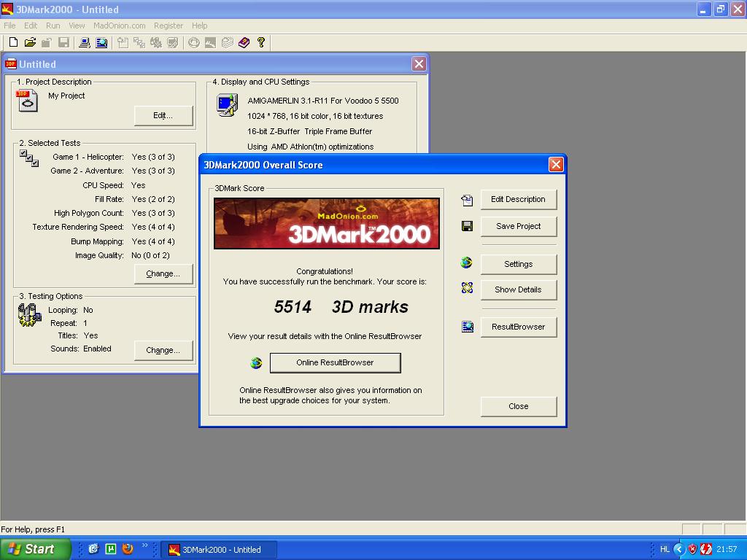Click the green square Quick Launch icon
This screenshot has height=560, width=747.
pos(111,548)
